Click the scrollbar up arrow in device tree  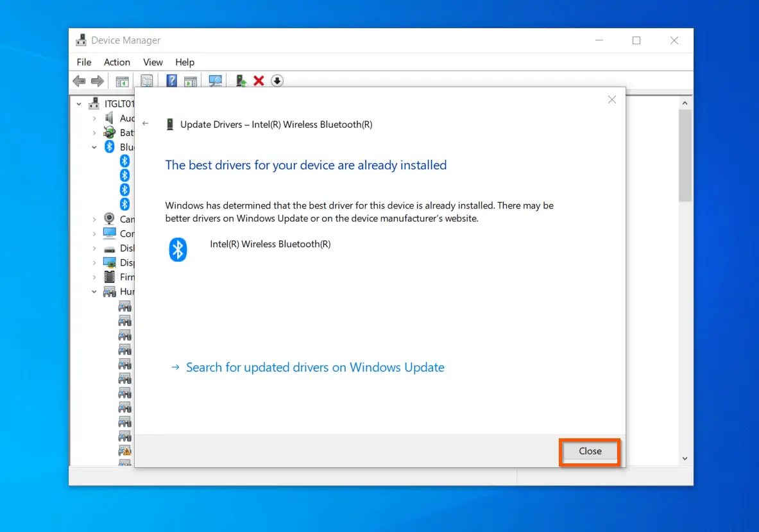685,103
